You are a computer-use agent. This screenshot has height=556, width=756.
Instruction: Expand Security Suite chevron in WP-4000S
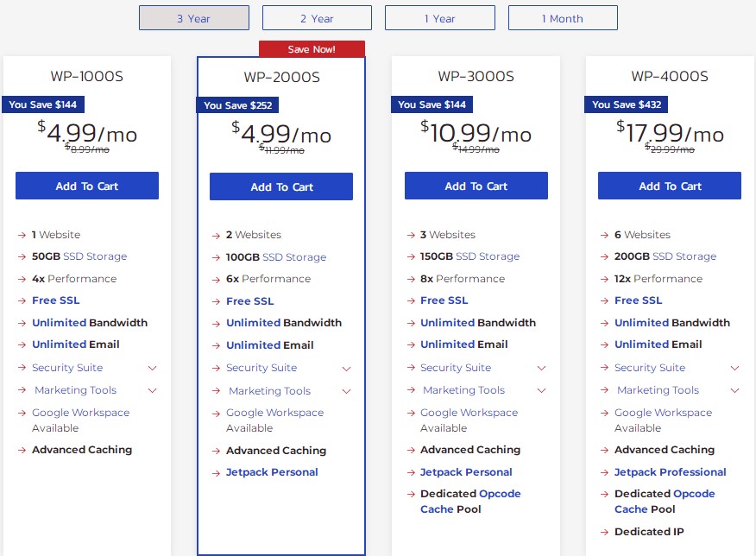pyautogui.click(x=734, y=368)
